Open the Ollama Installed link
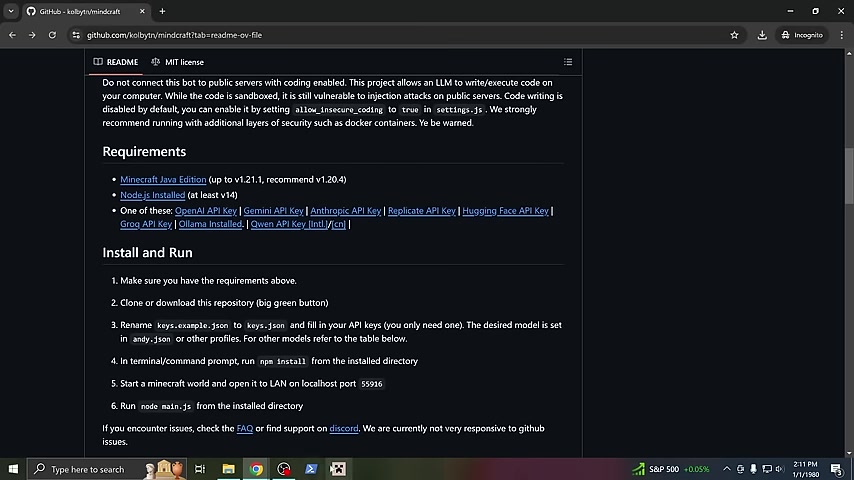The image size is (854, 480). pyautogui.click(x=210, y=224)
